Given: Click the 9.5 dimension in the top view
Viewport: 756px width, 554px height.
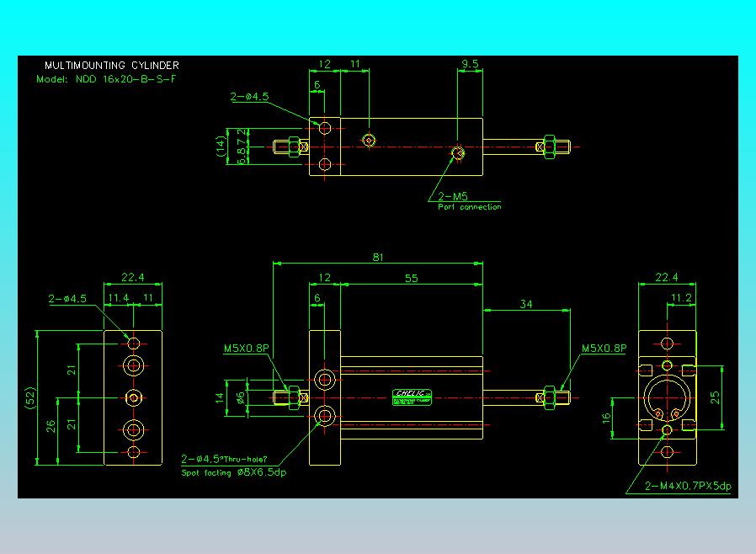Looking at the screenshot, I should (470, 64).
